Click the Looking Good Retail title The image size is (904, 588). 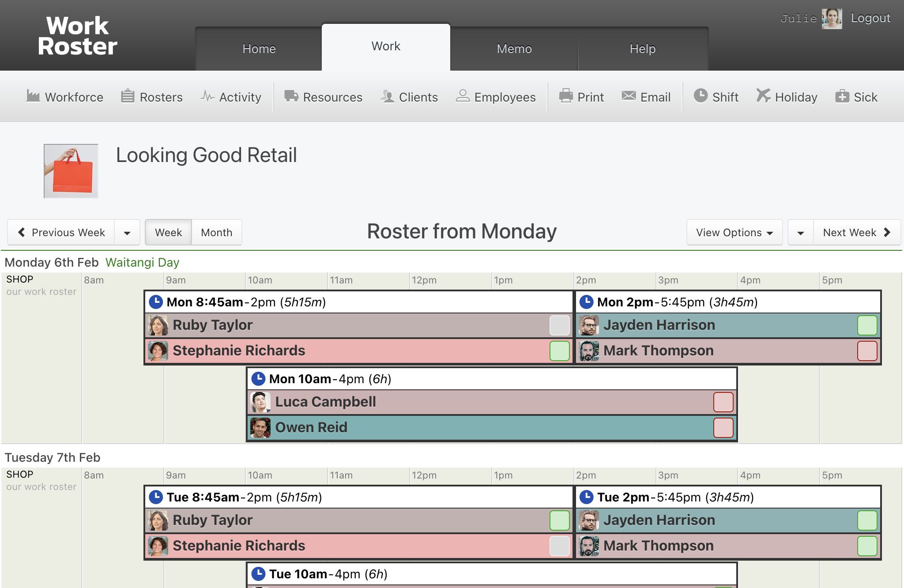pos(207,155)
